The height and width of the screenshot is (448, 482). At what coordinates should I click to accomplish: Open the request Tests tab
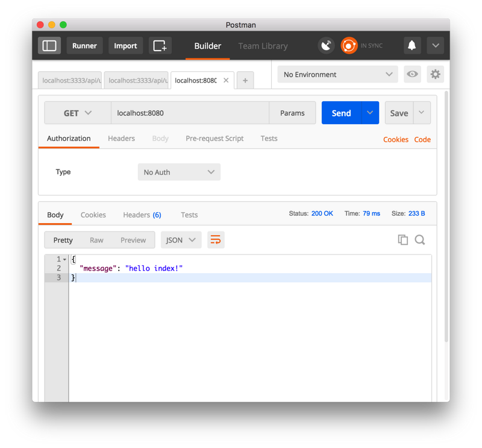(x=269, y=139)
